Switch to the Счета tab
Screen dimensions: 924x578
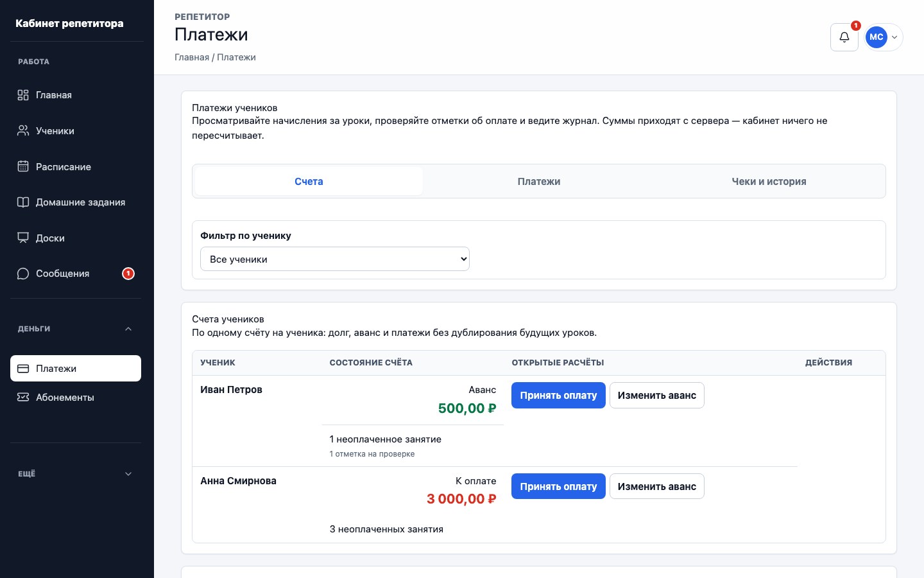[x=309, y=182]
